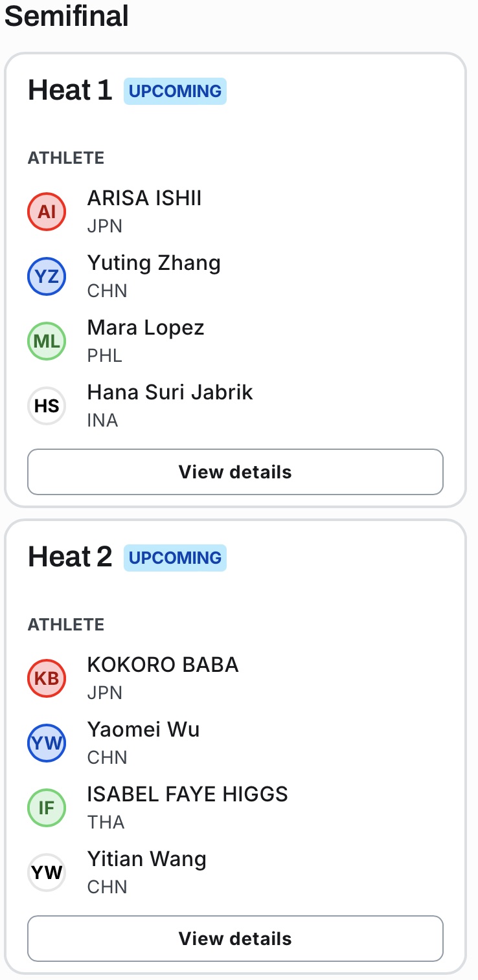
Task: Click on Mara Lopez's name
Action: point(146,328)
